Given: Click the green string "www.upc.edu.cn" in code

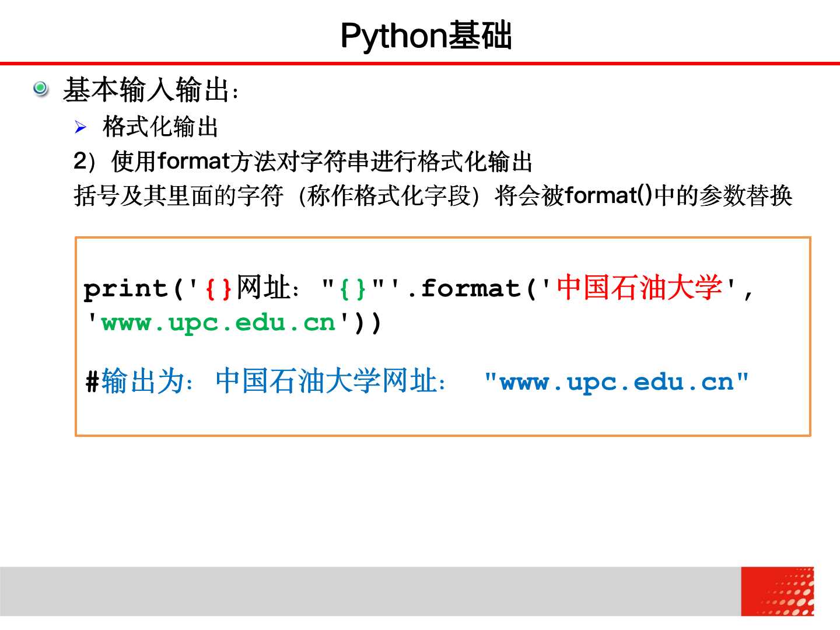Looking at the screenshot, I should tap(219, 323).
